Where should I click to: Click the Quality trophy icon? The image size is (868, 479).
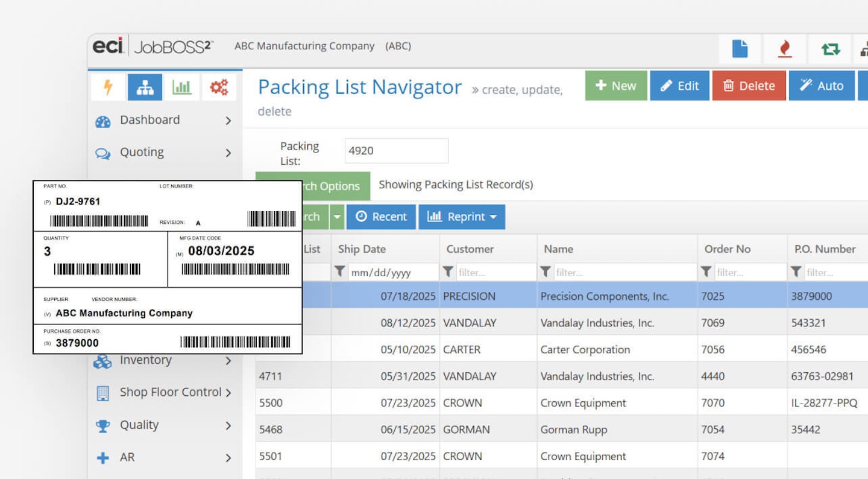[103, 426]
